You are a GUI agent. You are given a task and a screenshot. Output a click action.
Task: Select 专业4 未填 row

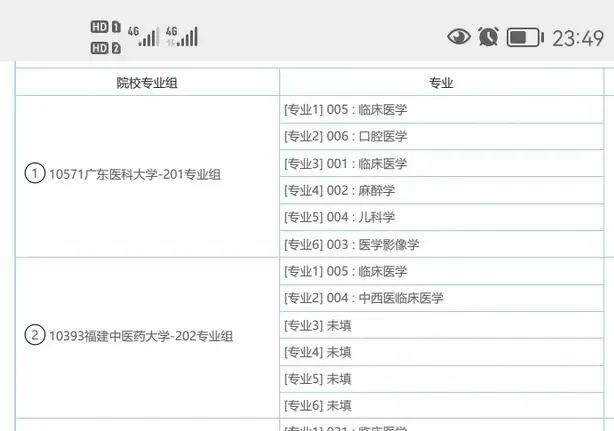442,352
